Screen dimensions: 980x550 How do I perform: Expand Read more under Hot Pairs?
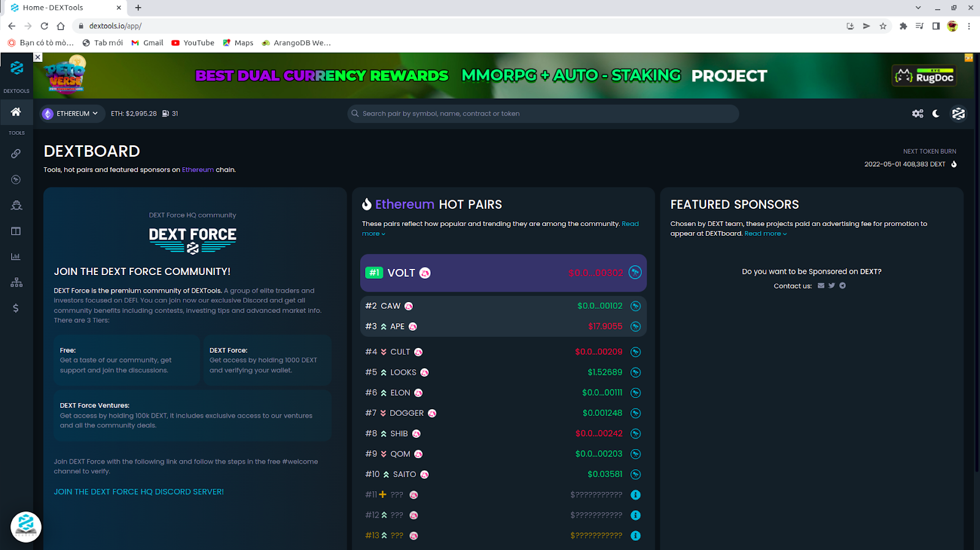pos(500,228)
